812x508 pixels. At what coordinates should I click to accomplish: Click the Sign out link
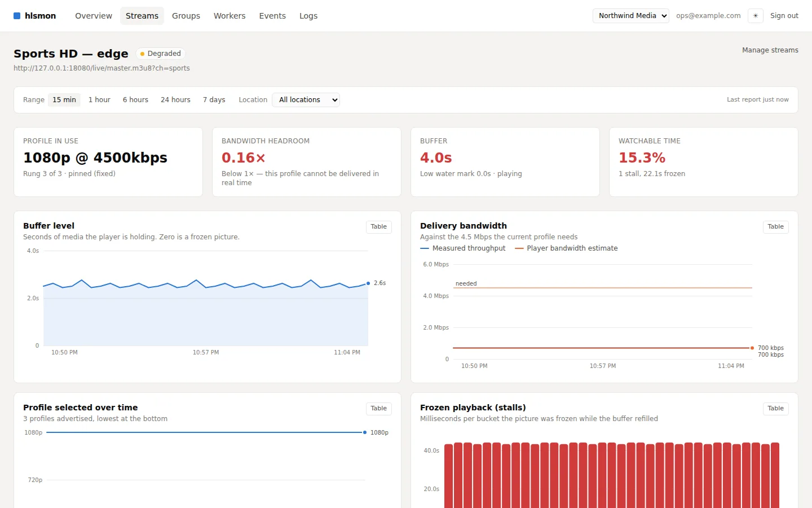(x=784, y=16)
